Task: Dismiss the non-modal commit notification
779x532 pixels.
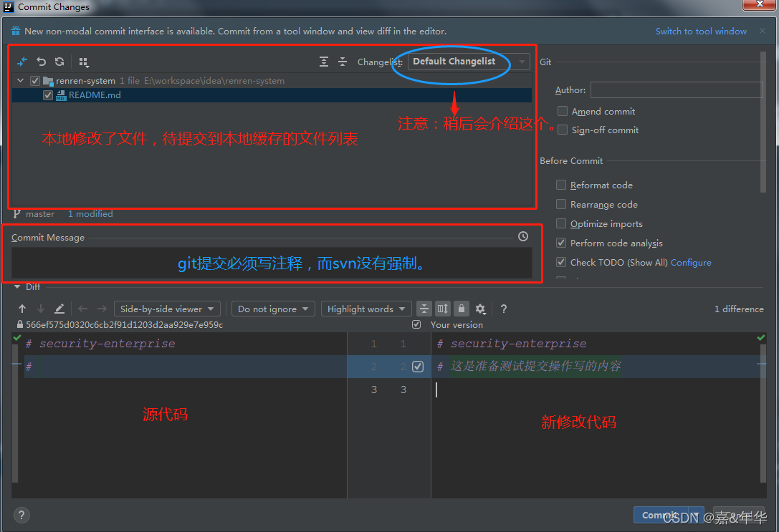Action: [762, 31]
